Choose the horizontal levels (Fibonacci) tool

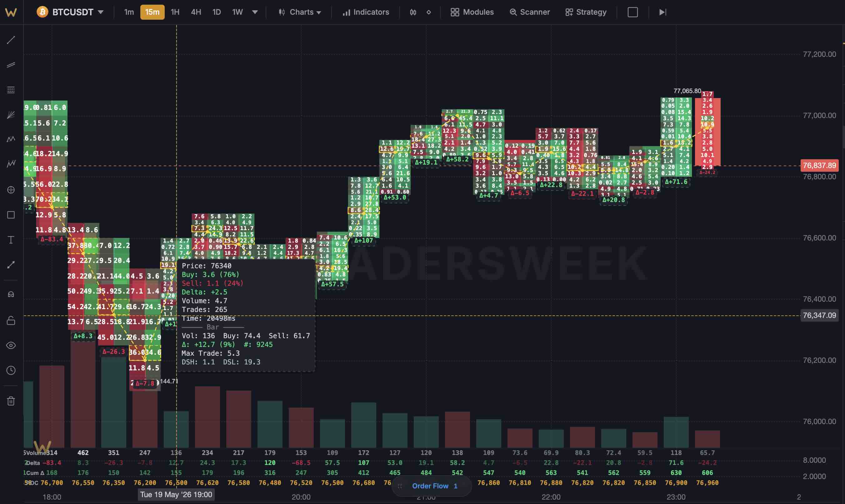11,90
